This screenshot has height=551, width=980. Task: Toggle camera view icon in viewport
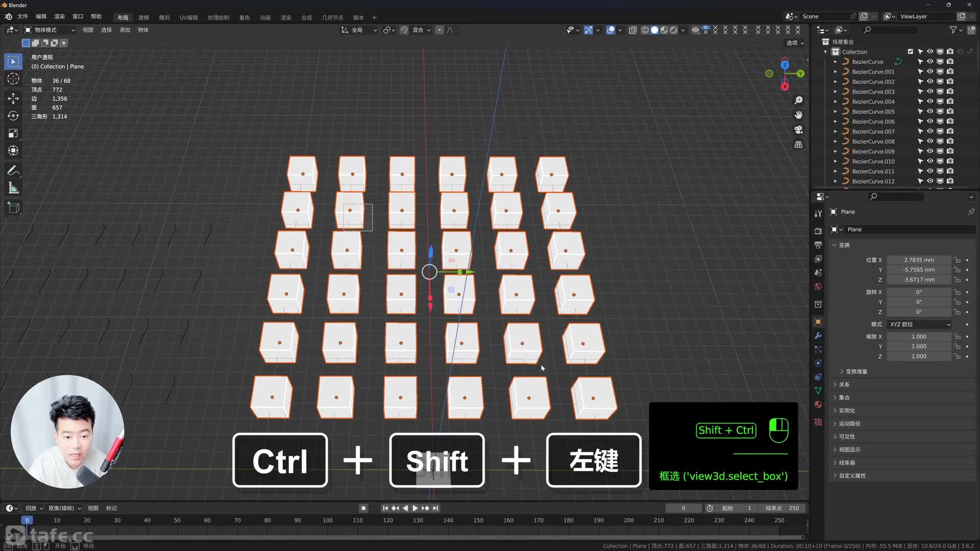coord(798,130)
